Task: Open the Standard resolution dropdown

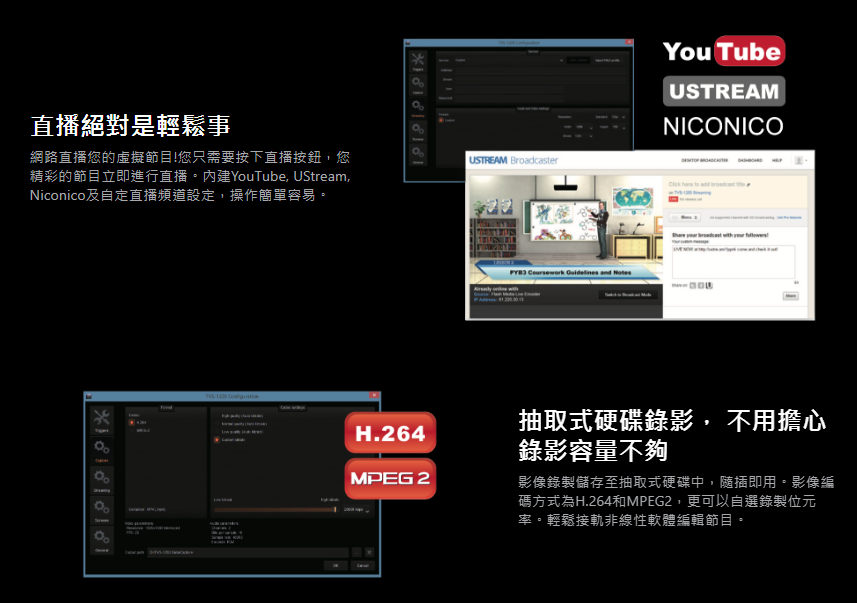Action: tap(618, 117)
